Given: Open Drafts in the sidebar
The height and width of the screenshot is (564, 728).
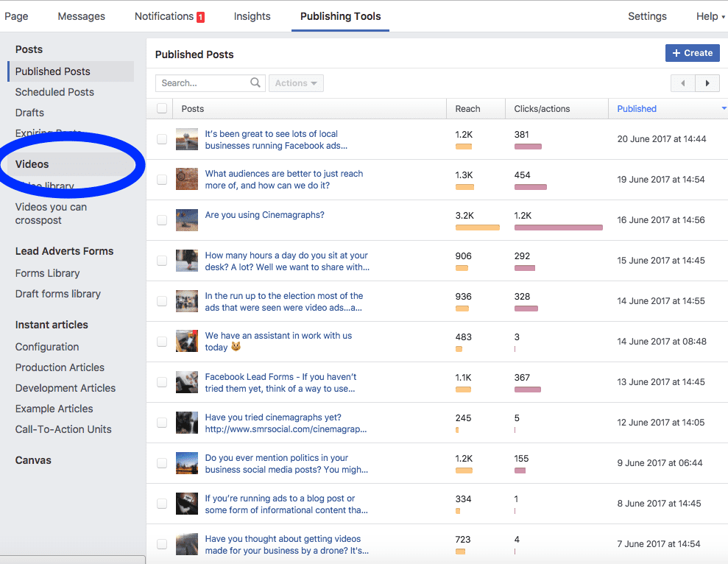Looking at the screenshot, I should pyautogui.click(x=29, y=113).
